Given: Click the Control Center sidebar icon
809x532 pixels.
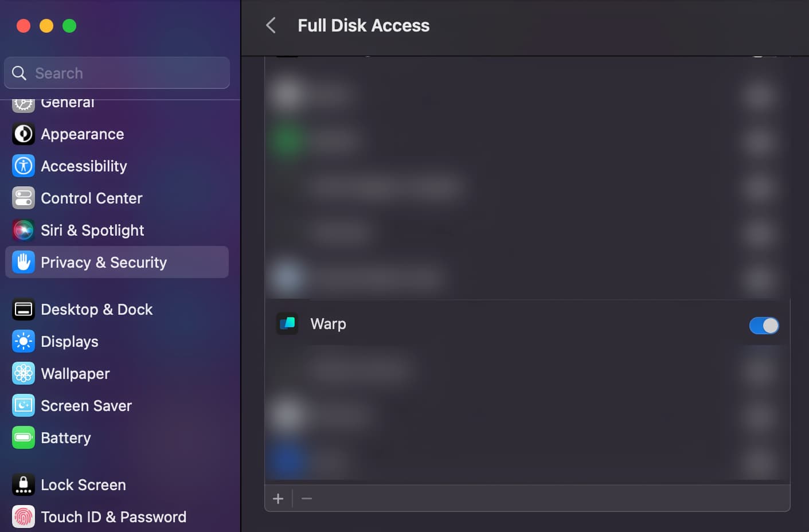Looking at the screenshot, I should click(24, 198).
